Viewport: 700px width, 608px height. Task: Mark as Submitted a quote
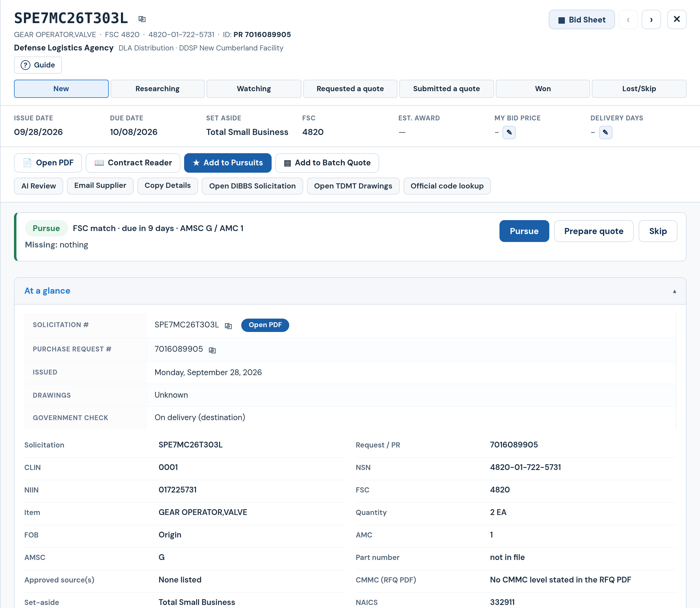446,89
